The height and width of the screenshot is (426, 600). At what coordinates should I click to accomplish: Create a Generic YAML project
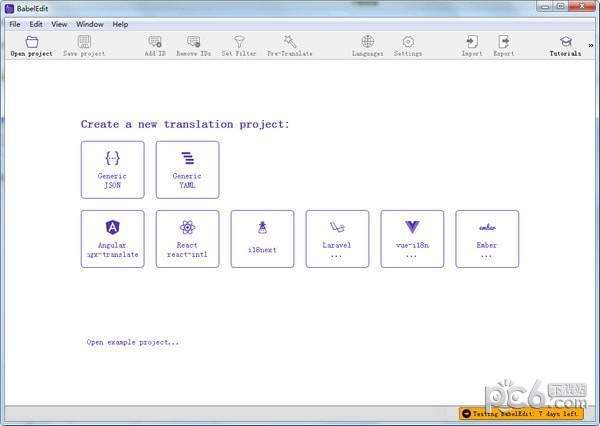pos(187,169)
